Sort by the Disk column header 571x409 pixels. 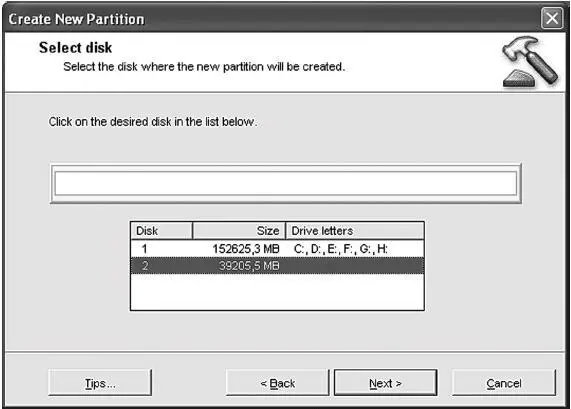pyautogui.click(x=162, y=231)
